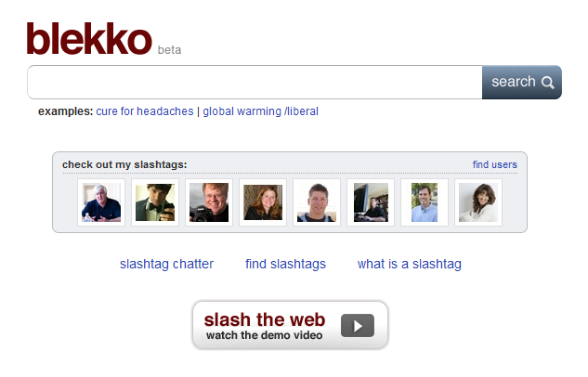Select the man in bow tie thumbnail
588x377 pixels.
155,202
